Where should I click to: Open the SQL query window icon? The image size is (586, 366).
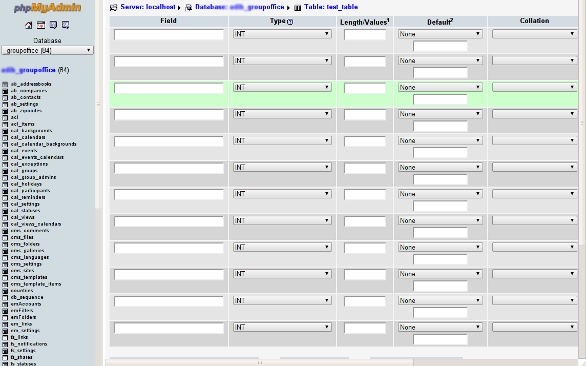[41, 25]
